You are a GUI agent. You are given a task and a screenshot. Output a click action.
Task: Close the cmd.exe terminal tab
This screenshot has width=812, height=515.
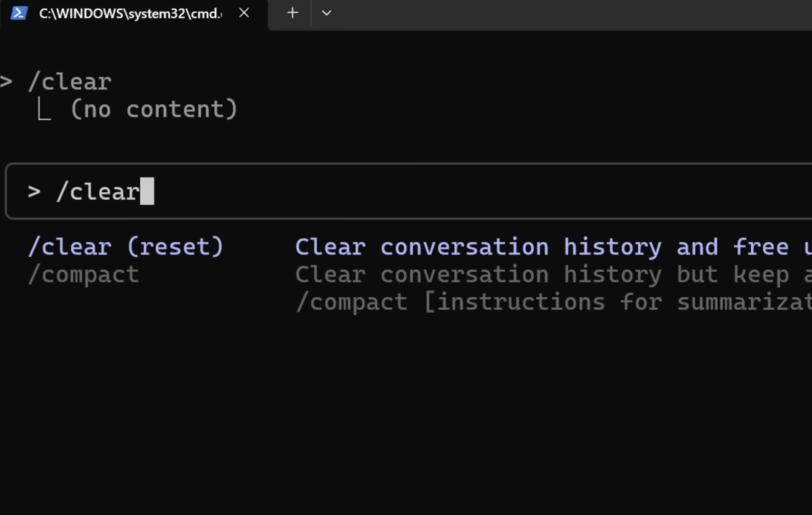point(244,13)
